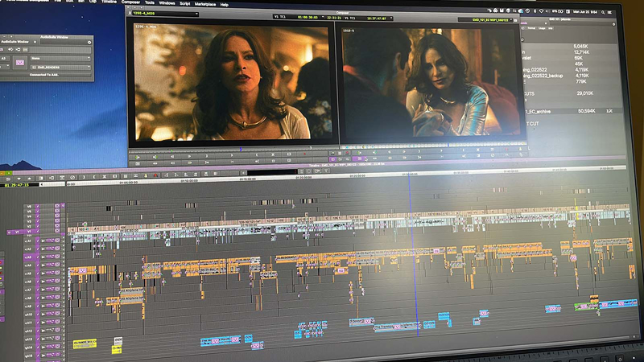This screenshot has width=644, height=362.
Task: Click the record monitor image of couple
Action: pyautogui.click(x=431, y=82)
